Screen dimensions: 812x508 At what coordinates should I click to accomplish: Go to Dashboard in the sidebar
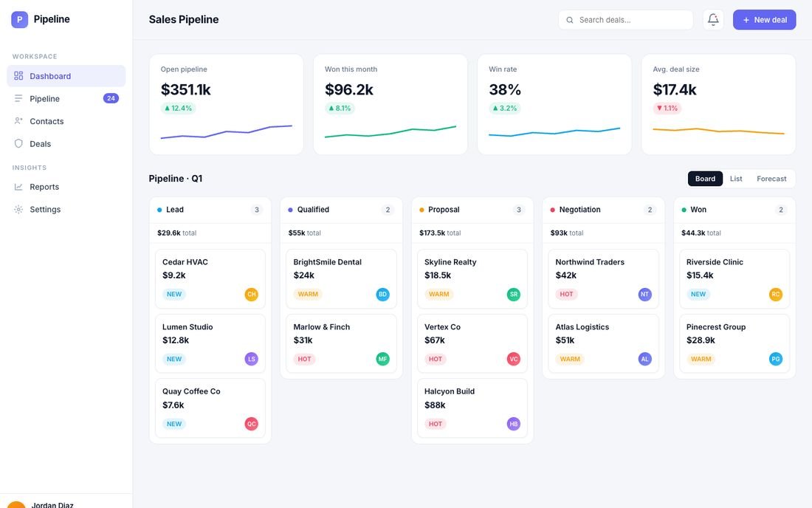[66, 75]
